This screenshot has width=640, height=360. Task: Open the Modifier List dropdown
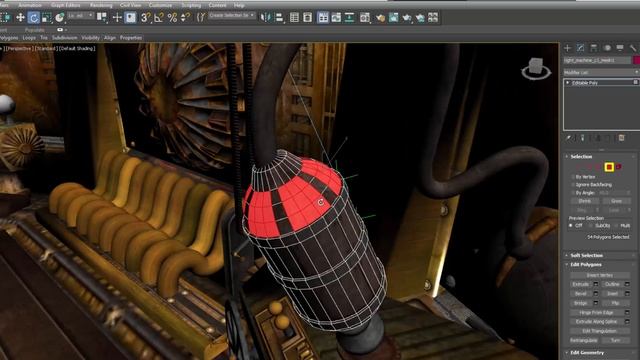pos(601,72)
